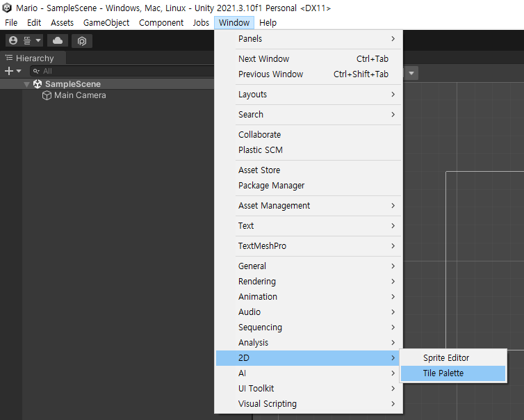Screen dimensions: 524x420
Task: Choose Next Window menu entry
Action: pos(309,59)
